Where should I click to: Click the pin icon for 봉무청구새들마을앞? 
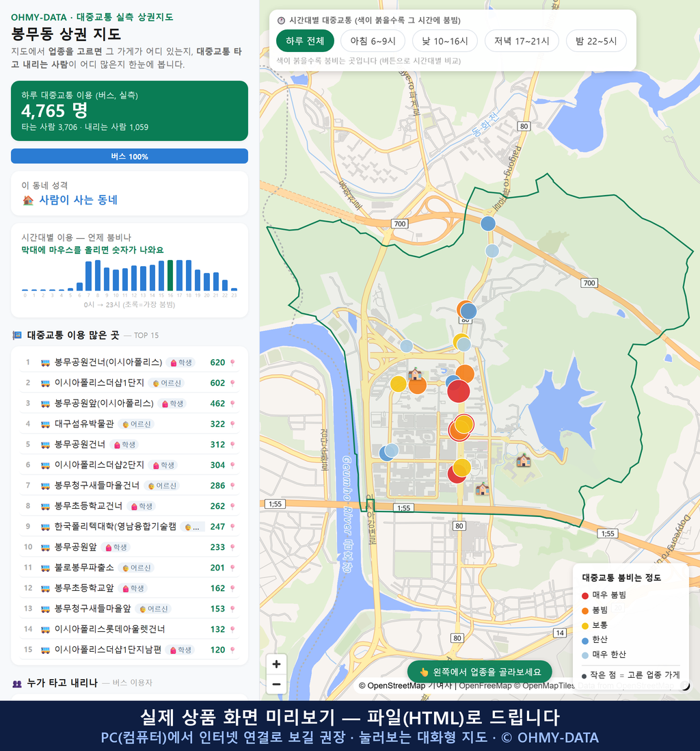(232, 609)
